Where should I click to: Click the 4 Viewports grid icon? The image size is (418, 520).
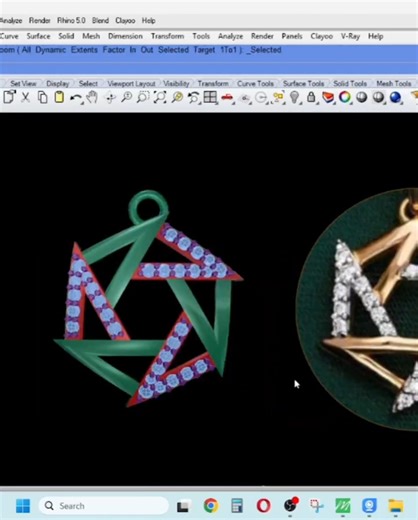pyautogui.click(x=210, y=97)
